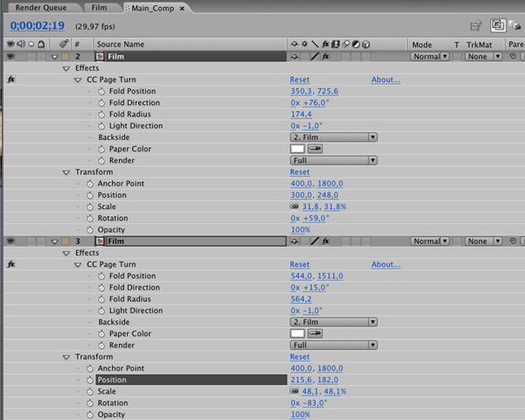Open the Backside dropdown on layer 2
This screenshot has width=525, height=420.
click(333, 137)
